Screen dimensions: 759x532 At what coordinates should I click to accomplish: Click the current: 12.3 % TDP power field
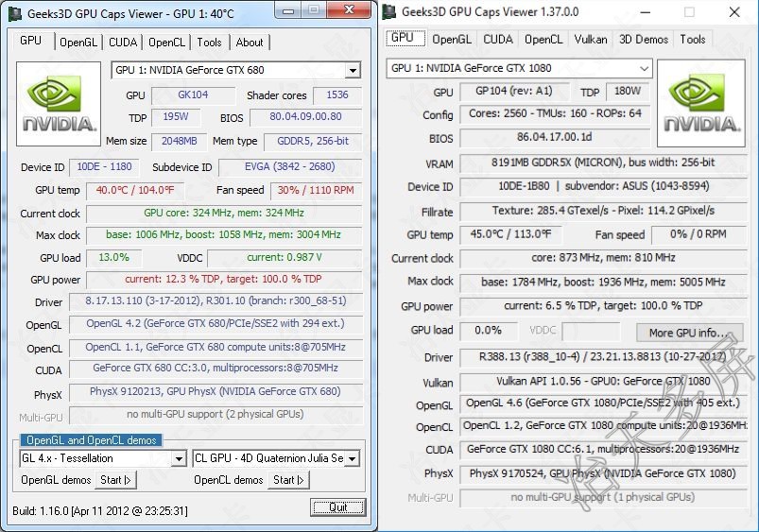[224, 280]
